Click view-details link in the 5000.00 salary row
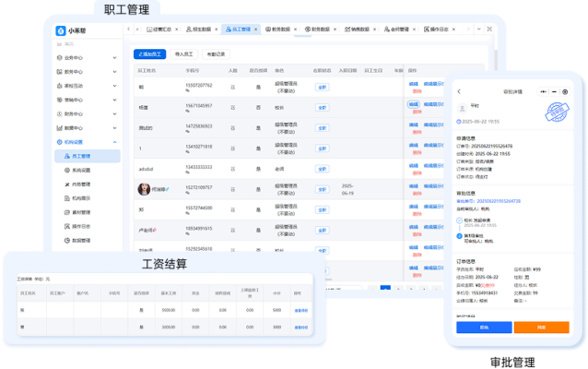 [301, 311]
